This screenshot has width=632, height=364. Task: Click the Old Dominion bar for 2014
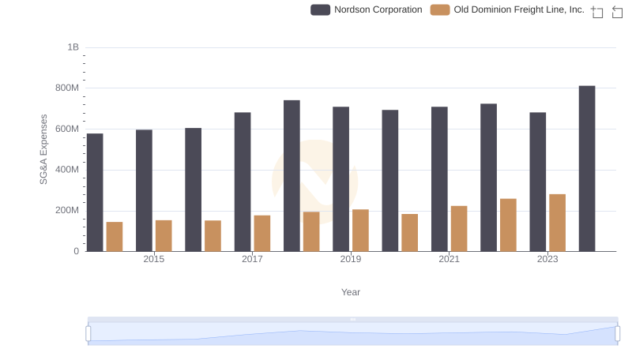tap(115, 237)
